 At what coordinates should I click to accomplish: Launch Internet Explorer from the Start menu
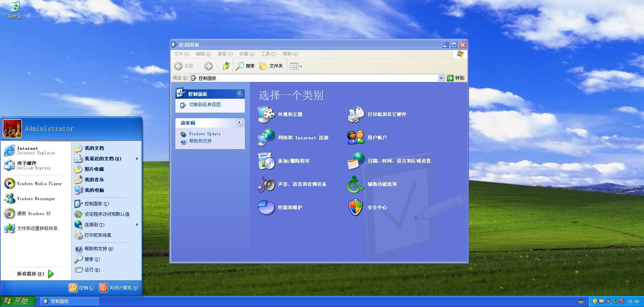point(36,150)
